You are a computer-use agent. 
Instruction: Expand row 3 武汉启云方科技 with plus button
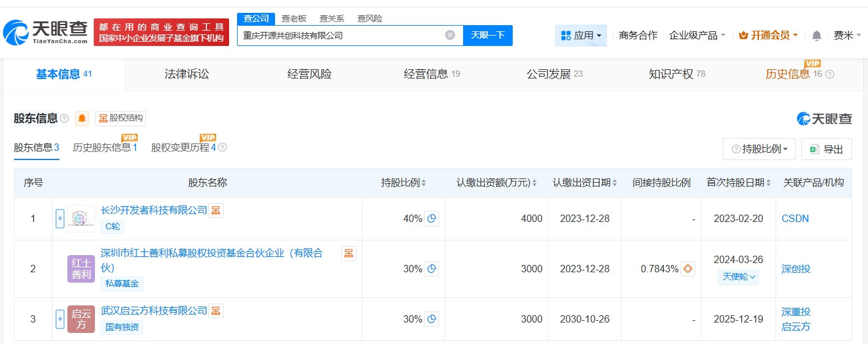pos(60,319)
